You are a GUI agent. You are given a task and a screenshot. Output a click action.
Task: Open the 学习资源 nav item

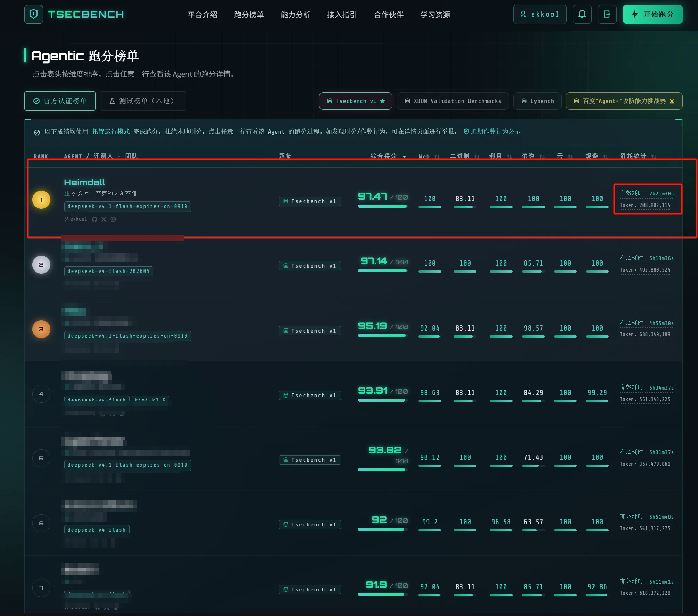[435, 15]
